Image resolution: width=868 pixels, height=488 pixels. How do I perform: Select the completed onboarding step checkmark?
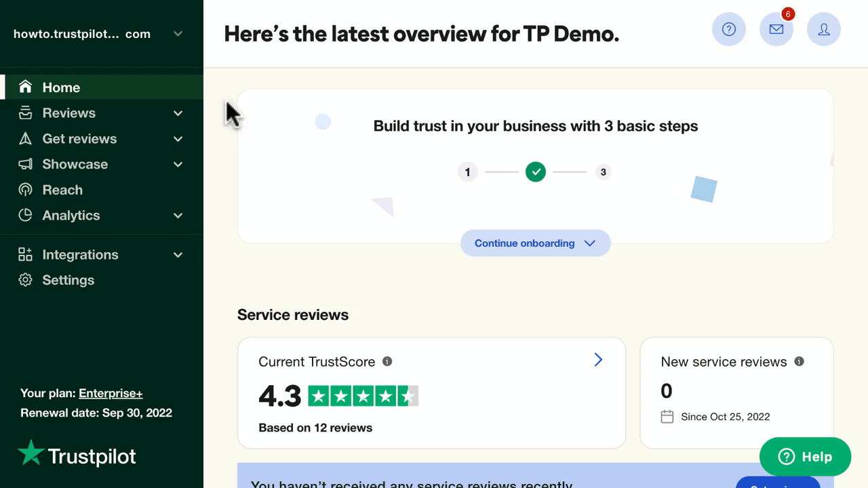pos(536,172)
